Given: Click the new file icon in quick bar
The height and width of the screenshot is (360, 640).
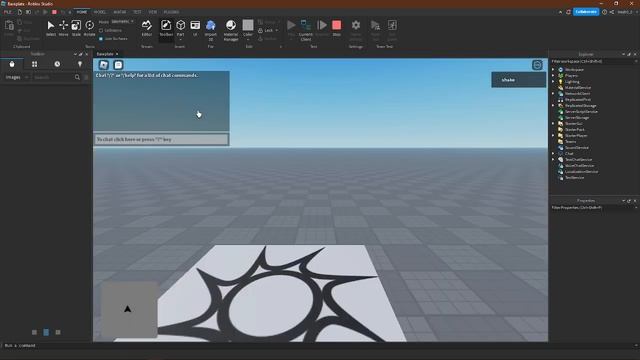Looking at the screenshot, I should click(20, 12).
